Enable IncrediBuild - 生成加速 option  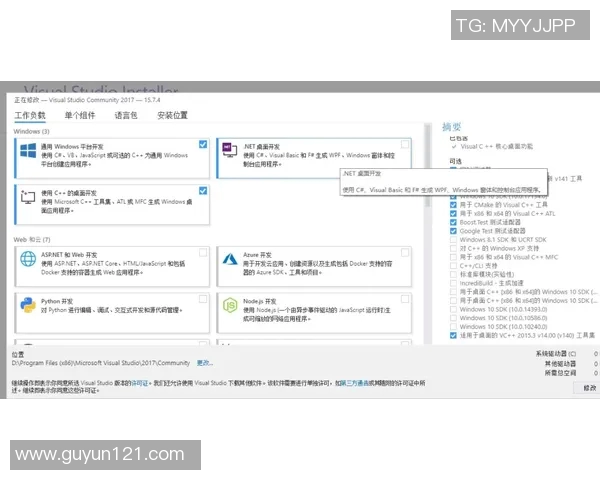(453, 283)
